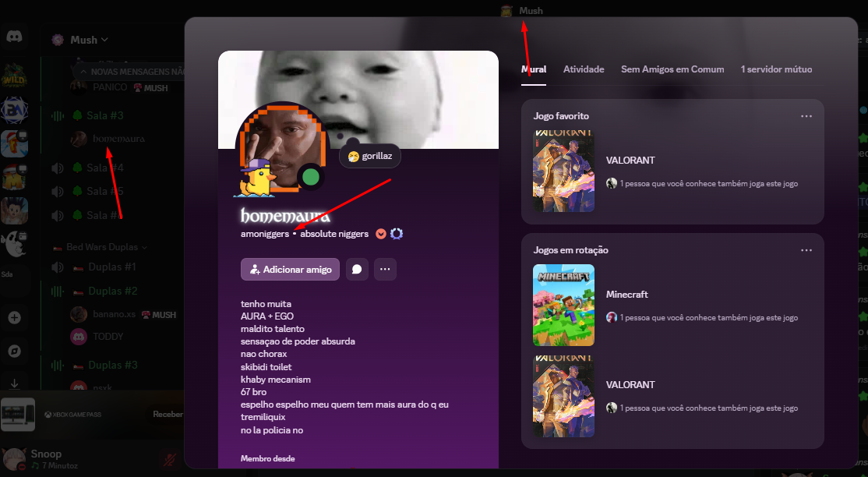
Task: Click the send message speech bubble icon
Action: (x=357, y=269)
